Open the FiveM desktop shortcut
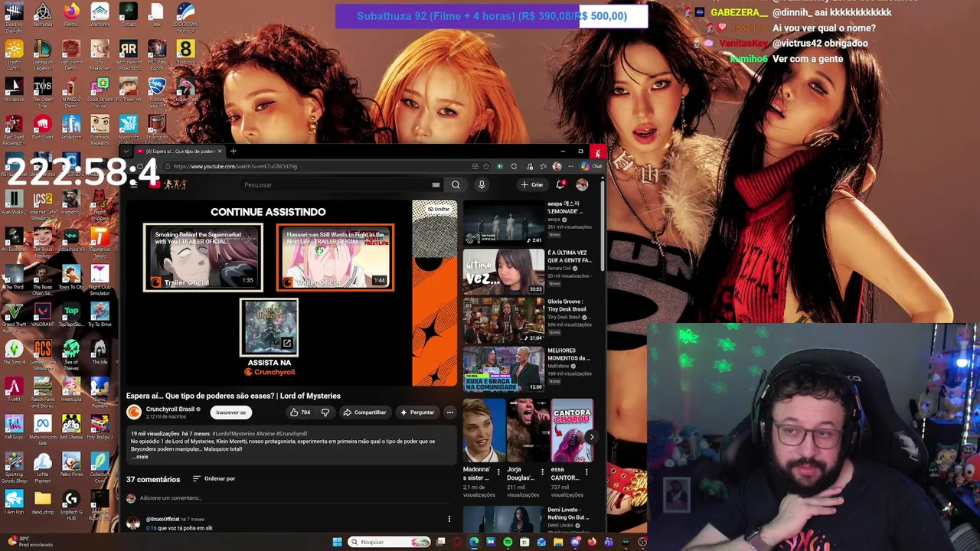Image resolution: width=980 pixels, height=551 pixels. pos(14,389)
